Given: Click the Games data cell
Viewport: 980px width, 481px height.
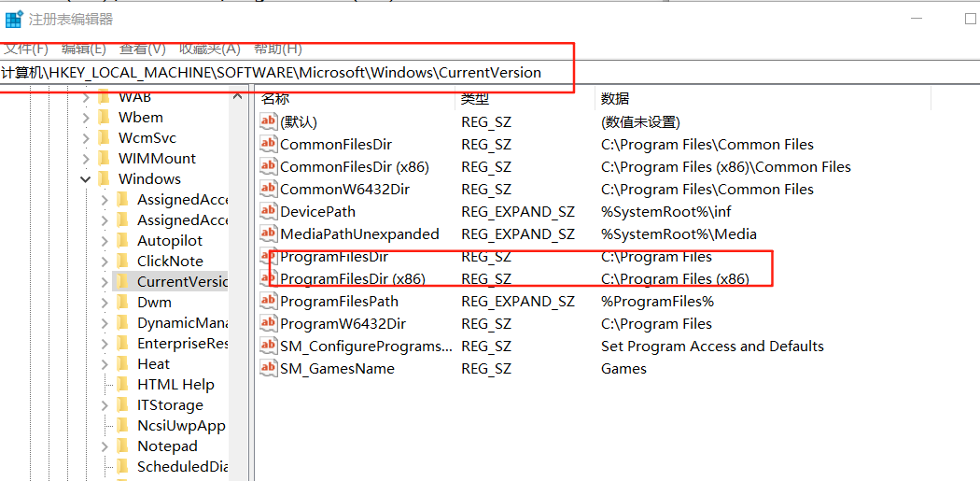Looking at the screenshot, I should [623, 369].
